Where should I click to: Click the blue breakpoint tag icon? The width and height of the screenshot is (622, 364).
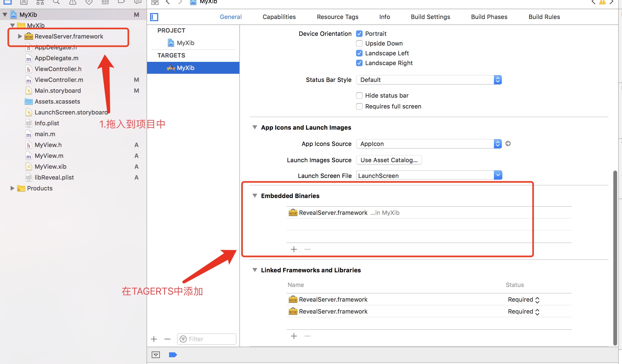173,355
